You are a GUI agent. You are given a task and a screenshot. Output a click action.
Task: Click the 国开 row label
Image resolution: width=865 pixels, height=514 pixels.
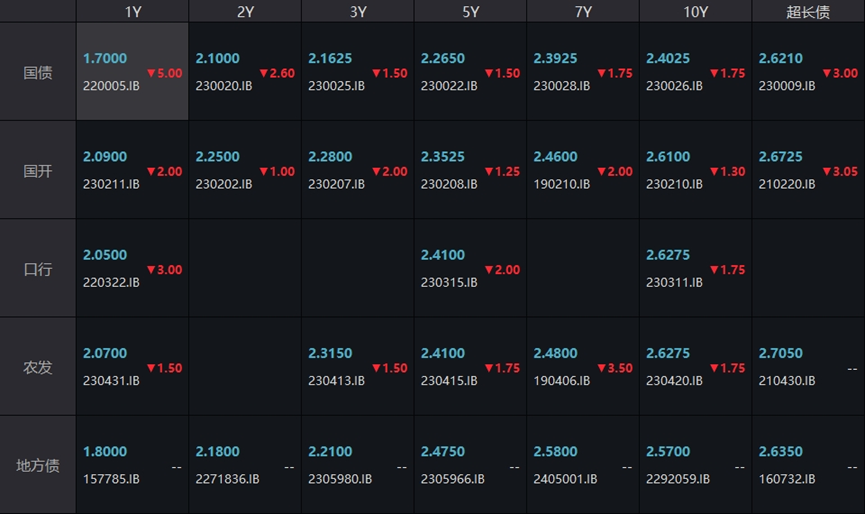pos(38,170)
